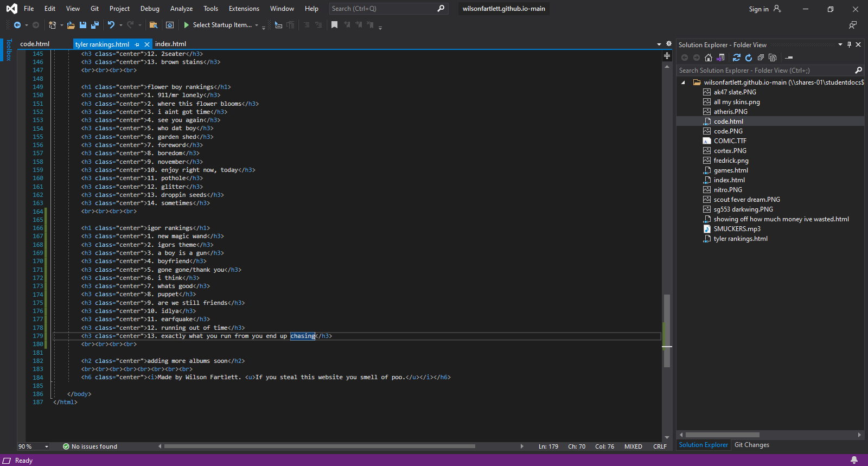
Task: Click the New Item icon in toolbar
Action: (x=52, y=25)
